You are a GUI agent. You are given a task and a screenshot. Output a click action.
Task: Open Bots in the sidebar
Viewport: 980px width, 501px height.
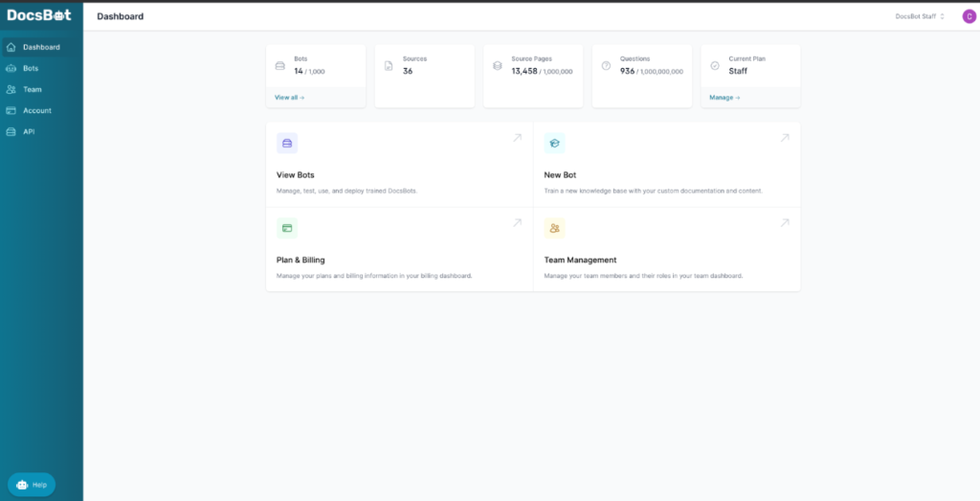(40, 68)
